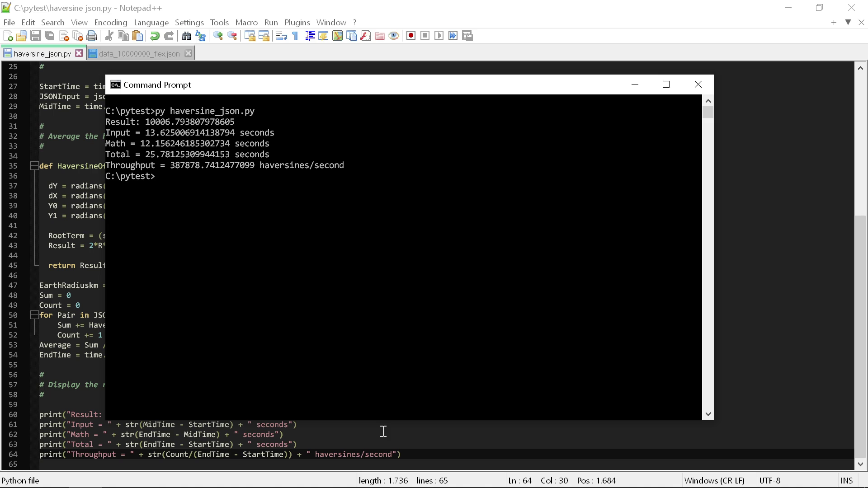Close the haversine_json.py tab
This screenshot has width=868, height=488.
(79, 53)
